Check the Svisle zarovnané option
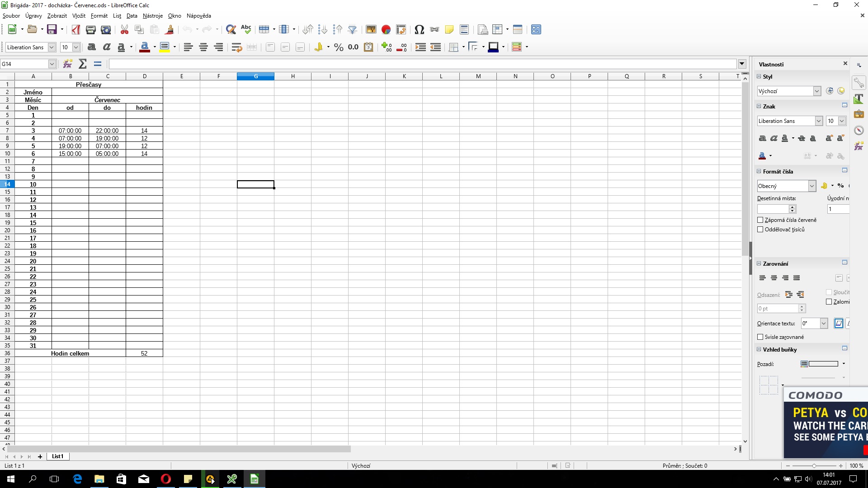868x488 pixels. pyautogui.click(x=760, y=337)
